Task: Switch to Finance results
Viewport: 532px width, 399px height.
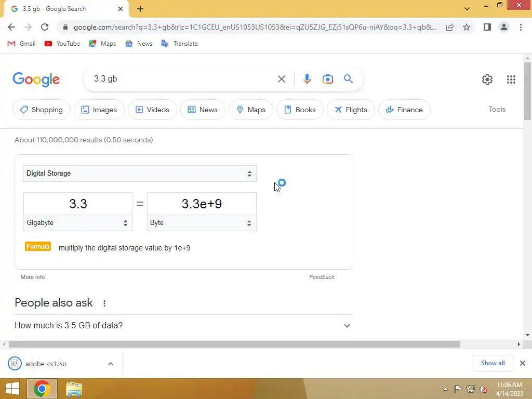Action: point(404,110)
